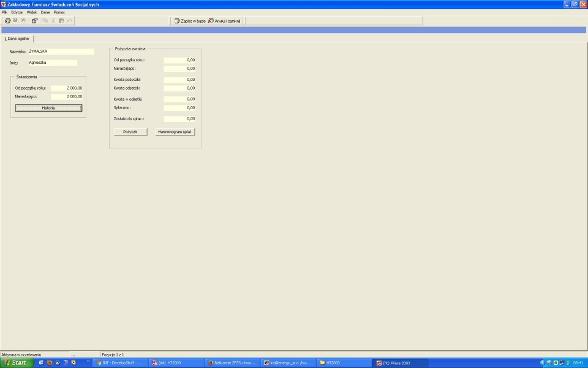Open the Edycja menu
This screenshot has width=588, height=368.
[17, 12]
